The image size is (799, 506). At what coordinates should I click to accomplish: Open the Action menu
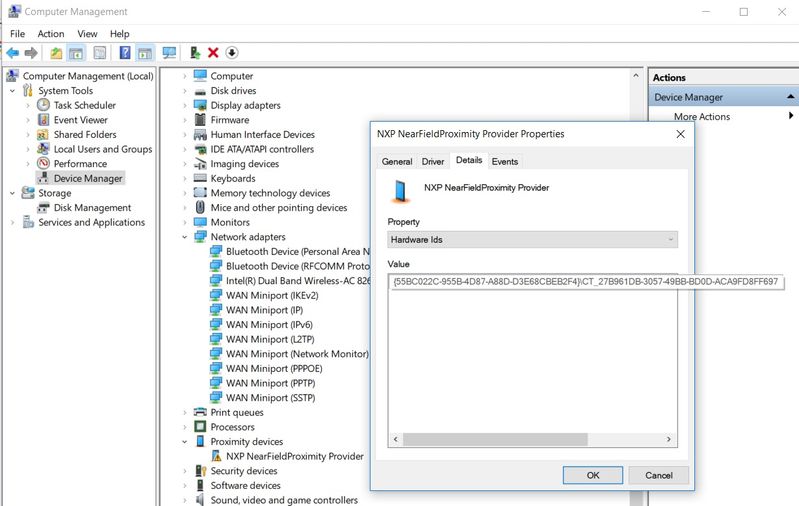coord(50,34)
